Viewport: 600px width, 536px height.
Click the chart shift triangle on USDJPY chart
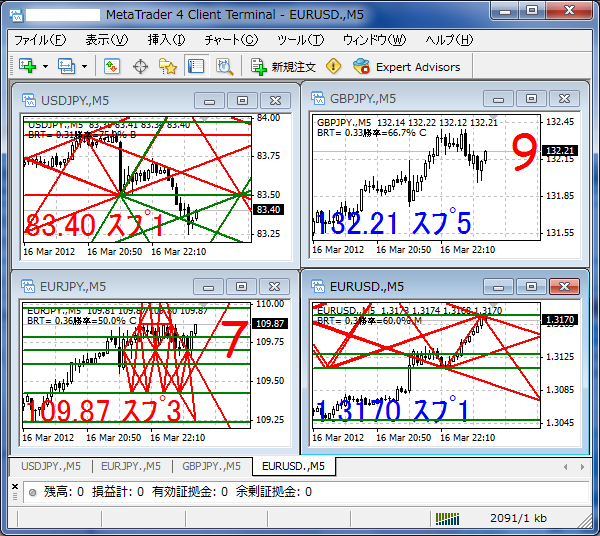click(205, 119)
